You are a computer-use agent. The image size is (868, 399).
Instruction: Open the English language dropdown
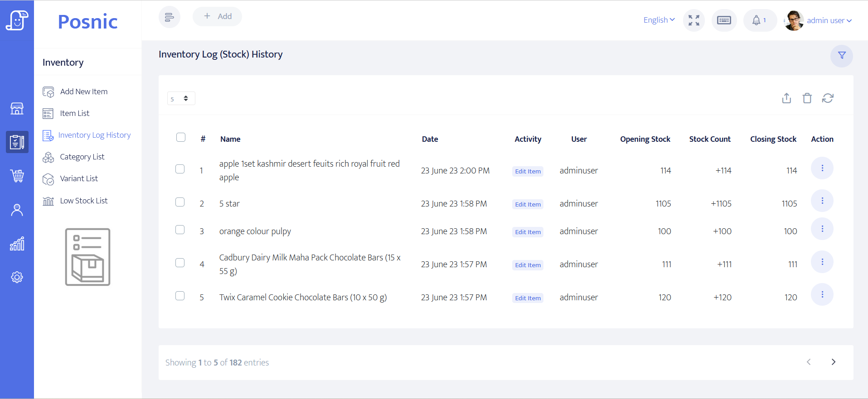pos(659,20)
